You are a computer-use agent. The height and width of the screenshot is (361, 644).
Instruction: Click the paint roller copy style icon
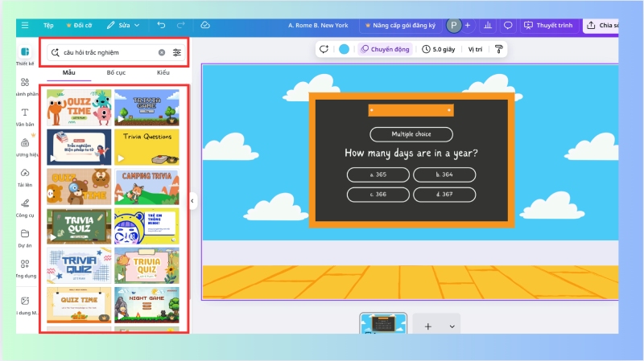[498, 49]
